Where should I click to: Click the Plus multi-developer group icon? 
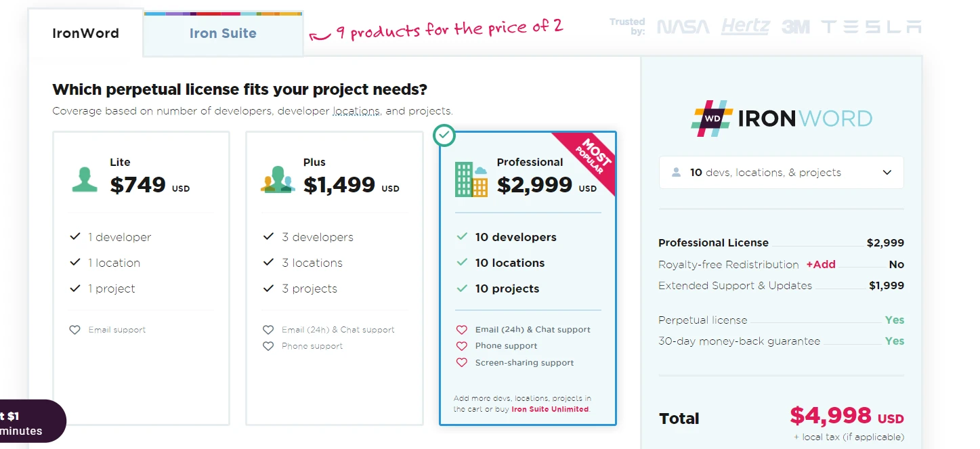click(278, 180)
